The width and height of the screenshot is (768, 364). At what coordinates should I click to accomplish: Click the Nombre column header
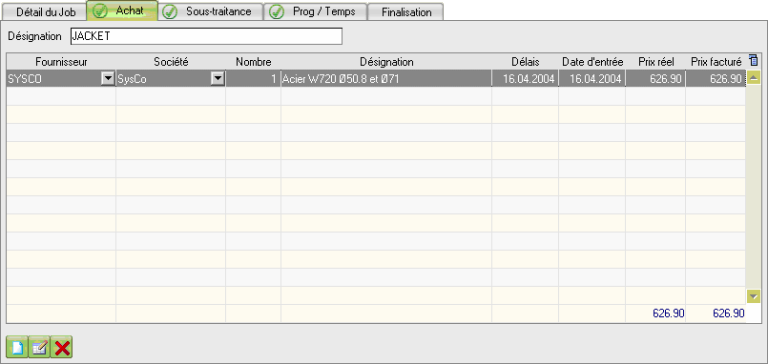(253, 62)
